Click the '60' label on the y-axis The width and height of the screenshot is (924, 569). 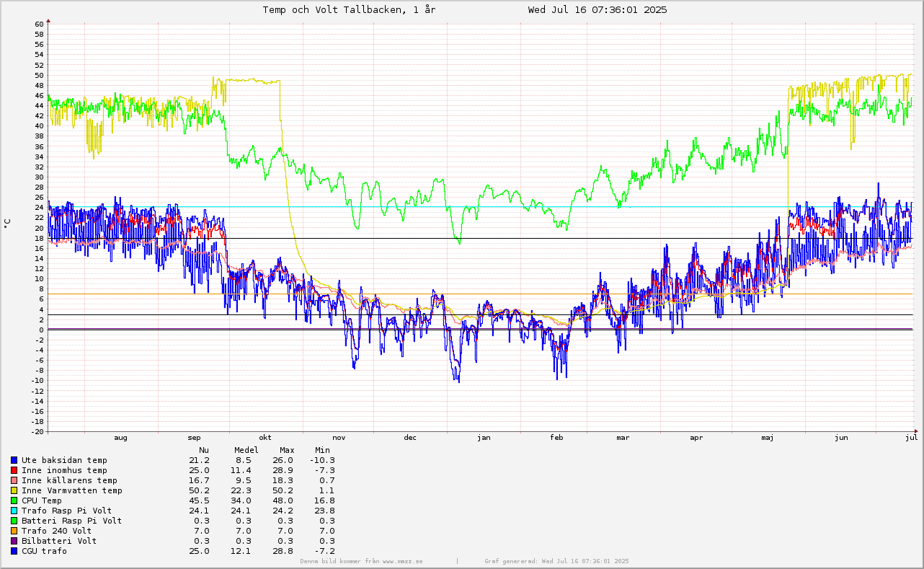(x=40, y=24)
